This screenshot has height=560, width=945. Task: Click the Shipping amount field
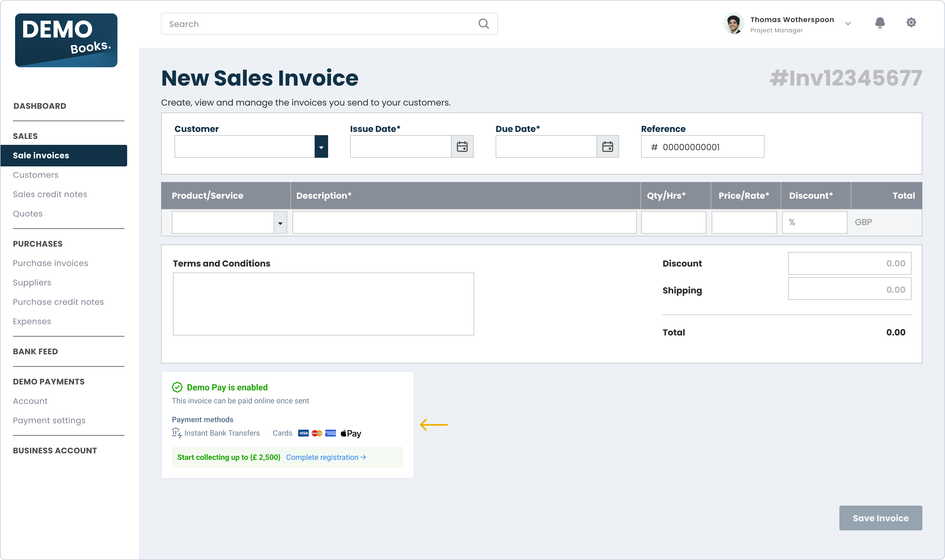[x=849, y=289]
